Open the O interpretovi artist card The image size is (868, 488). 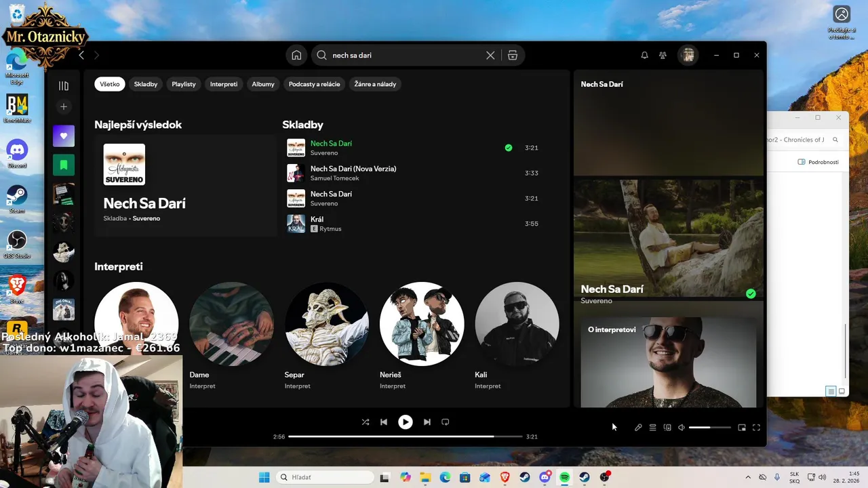pos(669,362)
